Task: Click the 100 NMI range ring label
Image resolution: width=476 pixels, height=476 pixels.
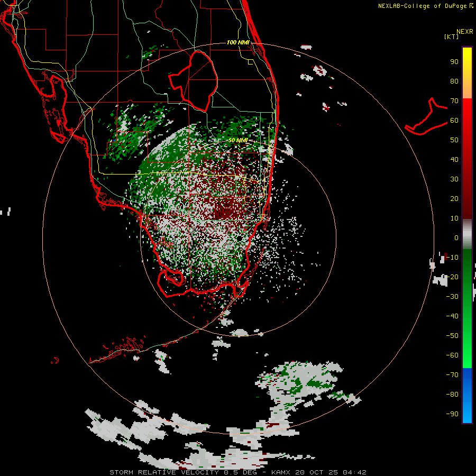Action: click(238, 42)
